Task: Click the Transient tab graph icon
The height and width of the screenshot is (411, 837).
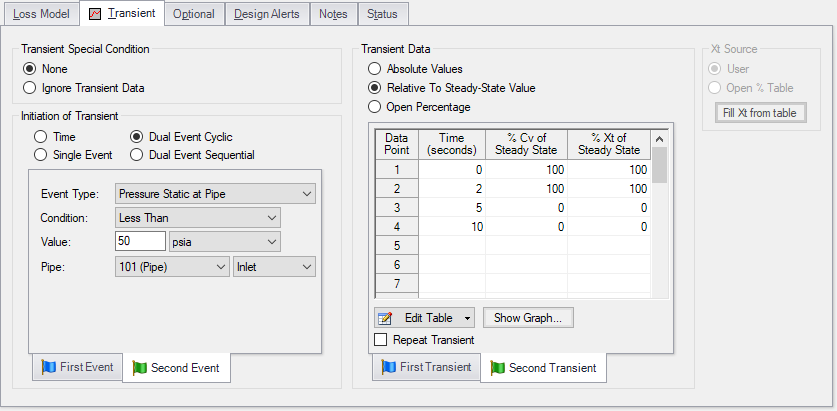Action: (x=96, y=15)
